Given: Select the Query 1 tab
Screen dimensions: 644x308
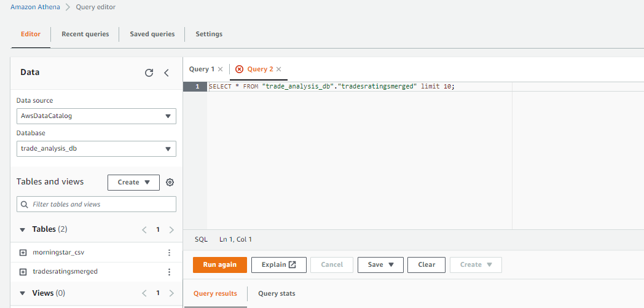Looking at the screenshot, I should pyautogui.click(x=202, y=69).
